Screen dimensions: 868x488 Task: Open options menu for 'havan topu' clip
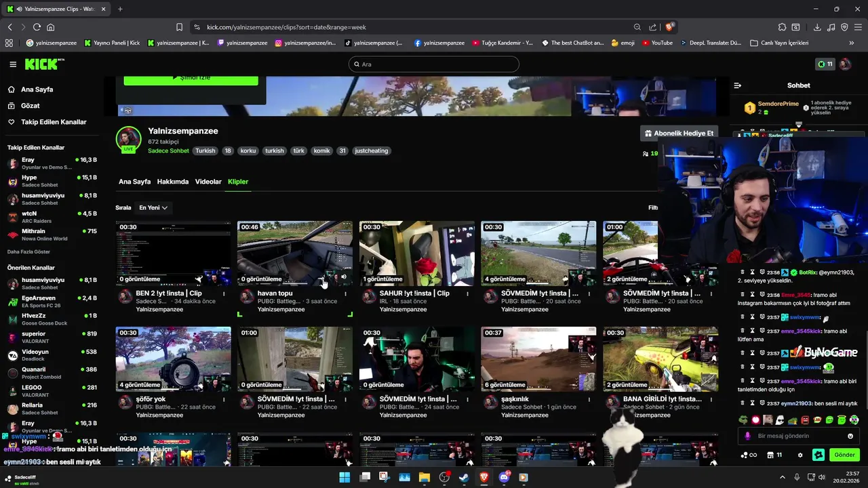[x=345, y=293]
